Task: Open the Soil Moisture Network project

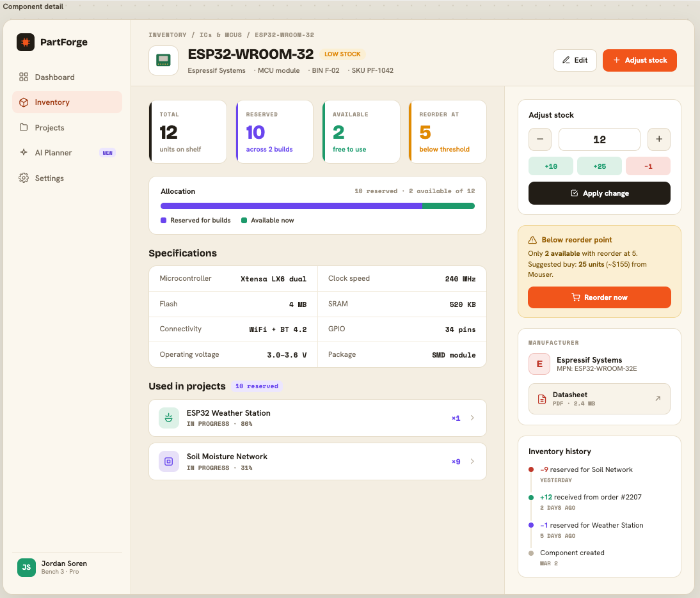Action: click(x=317, y=461)
